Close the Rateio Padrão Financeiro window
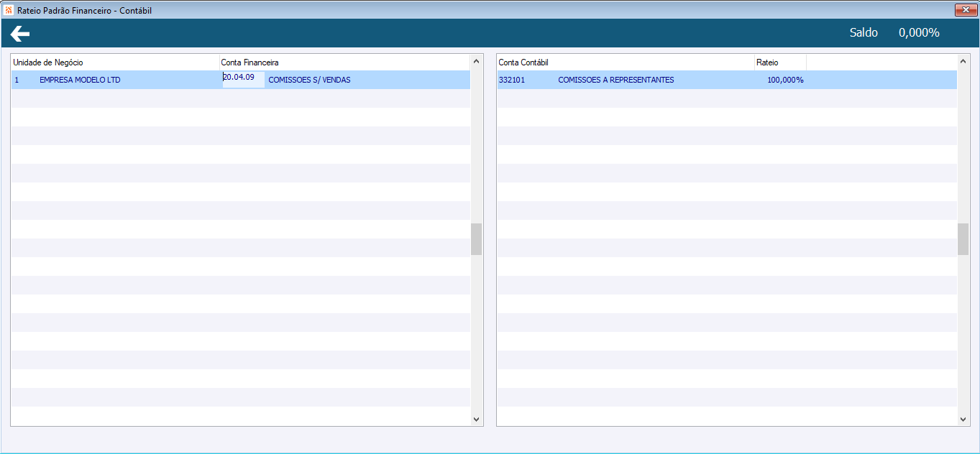980x454 pixels. point(964,10)
